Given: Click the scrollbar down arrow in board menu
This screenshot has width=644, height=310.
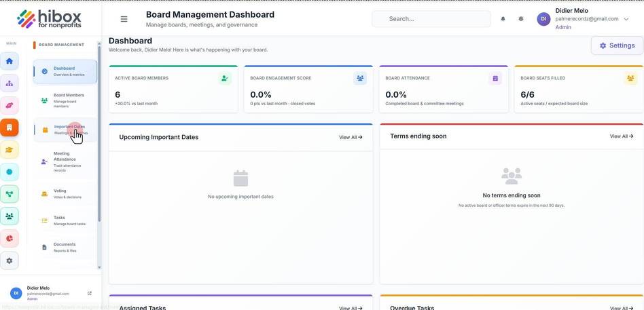Looking at the screenshot, I should pos(99,267).
